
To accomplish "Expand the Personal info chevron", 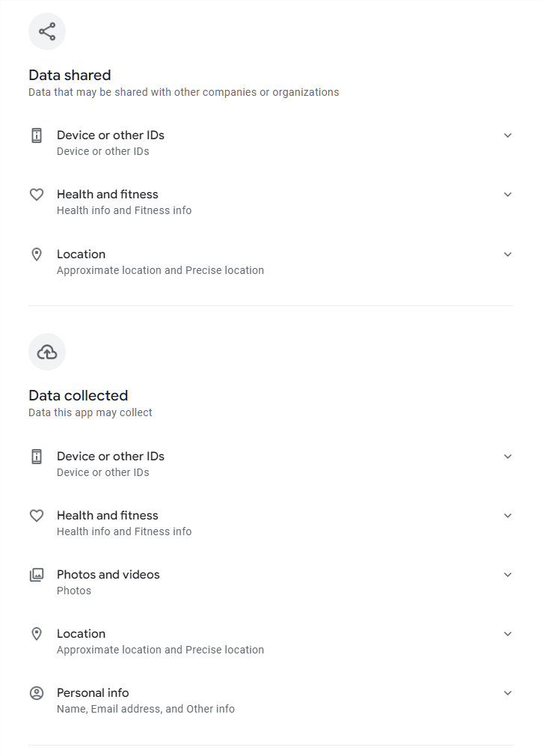I will tap(508, 693).
